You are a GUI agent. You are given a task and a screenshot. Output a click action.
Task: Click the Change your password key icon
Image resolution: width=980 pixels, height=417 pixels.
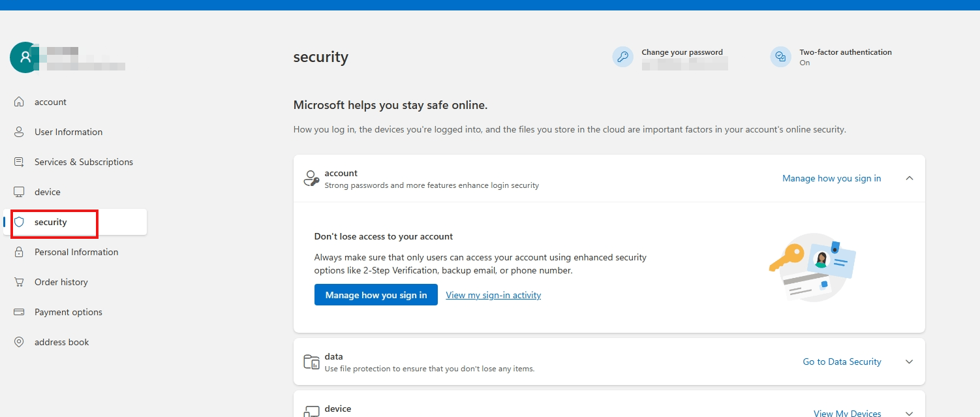coord(622,57)
